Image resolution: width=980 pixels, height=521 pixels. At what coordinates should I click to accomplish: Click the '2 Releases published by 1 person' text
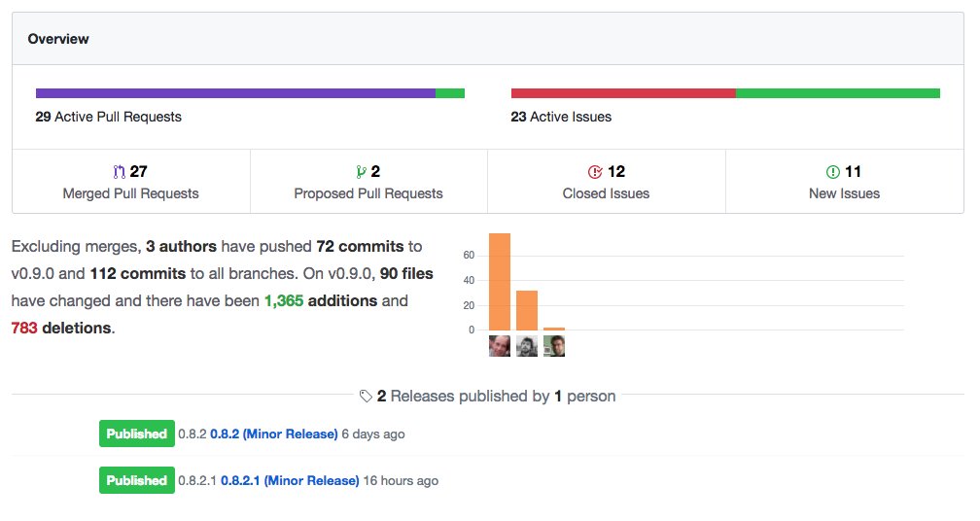[496, 396]
